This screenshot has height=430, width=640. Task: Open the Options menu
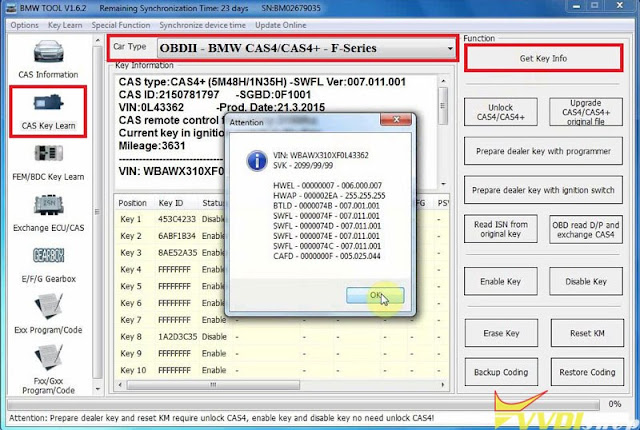coord(24,25)
